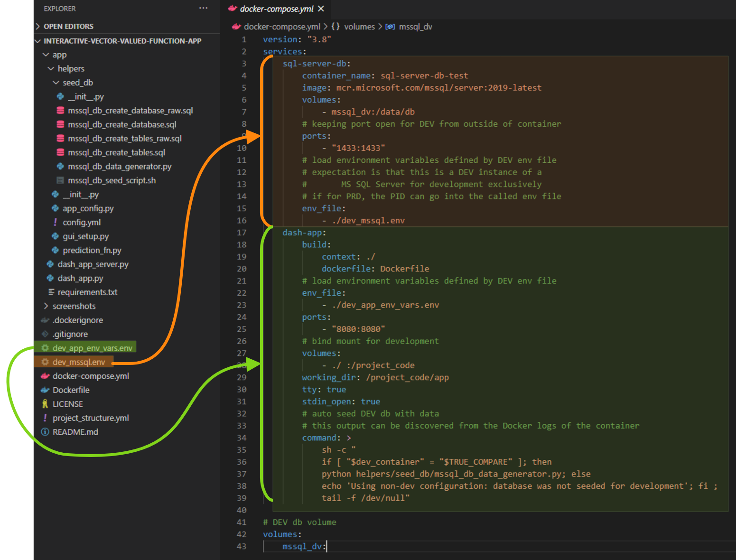This screenshot has width=736, height=560.
Task: Click the Docker whale icon beside Dockerfile
Action: click(45, 390)
